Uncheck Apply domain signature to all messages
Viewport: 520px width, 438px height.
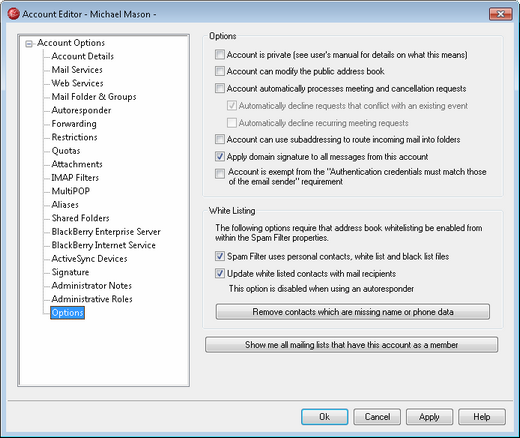pyautogui.click(x=220, y=156)
